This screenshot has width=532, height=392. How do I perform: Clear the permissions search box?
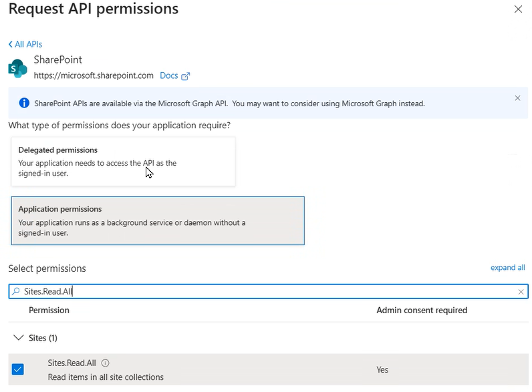click(x=521, y=292)
